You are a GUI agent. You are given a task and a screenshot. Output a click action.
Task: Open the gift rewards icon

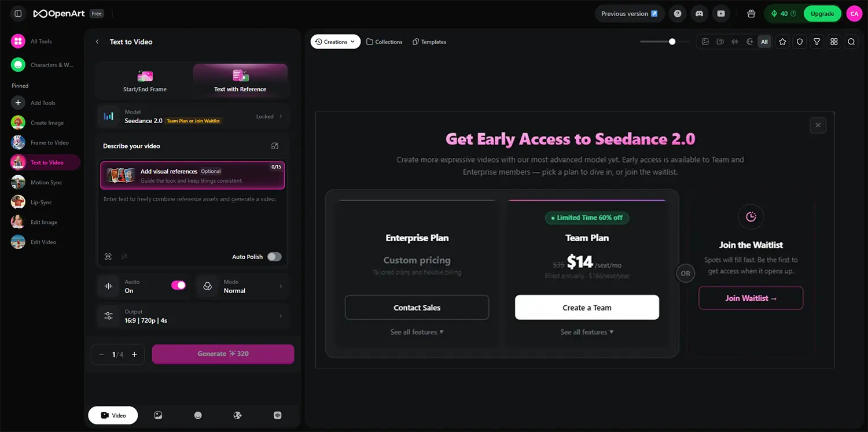click(751, 13)
